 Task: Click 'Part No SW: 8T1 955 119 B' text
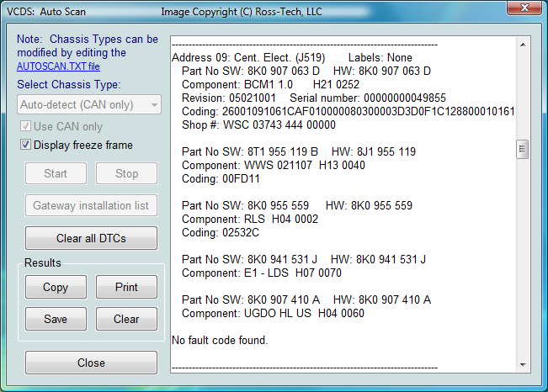tap(250, 151)
